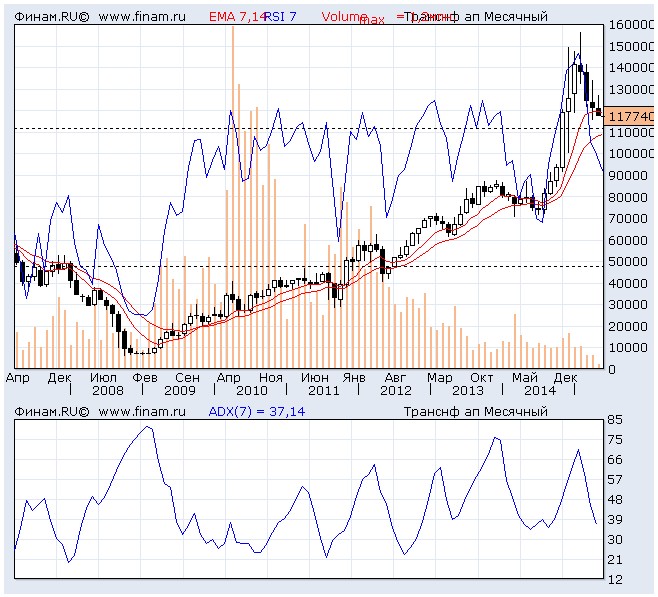658x597 pixels.
Task: Click the 2012 year label on time axis
Action: 396,391
